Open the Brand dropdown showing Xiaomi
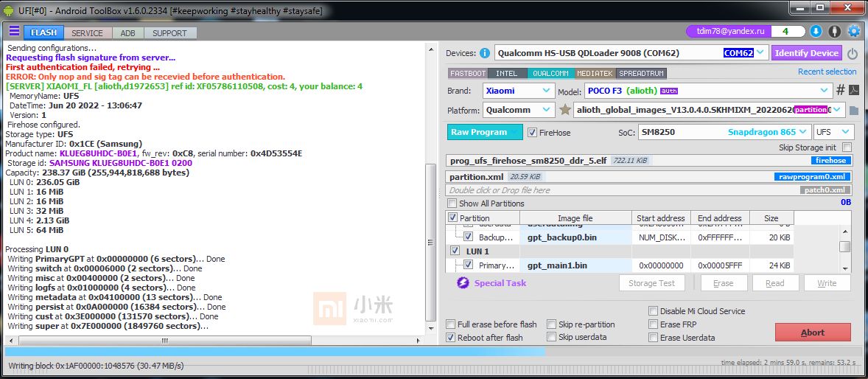Viewport: 868px width, 379px height. (x=518, y=90)
